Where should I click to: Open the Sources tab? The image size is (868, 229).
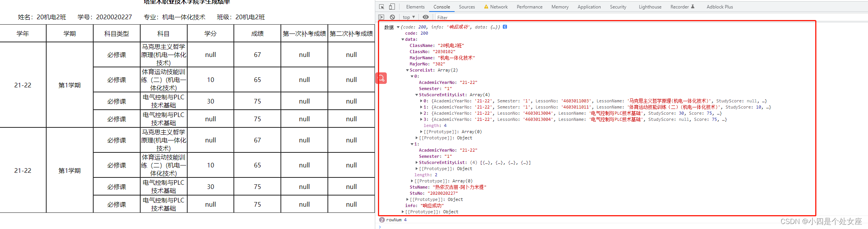(467, 7)
